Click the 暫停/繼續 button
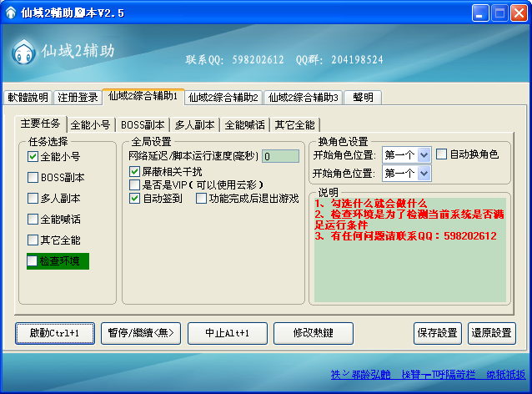 point(141,333)
